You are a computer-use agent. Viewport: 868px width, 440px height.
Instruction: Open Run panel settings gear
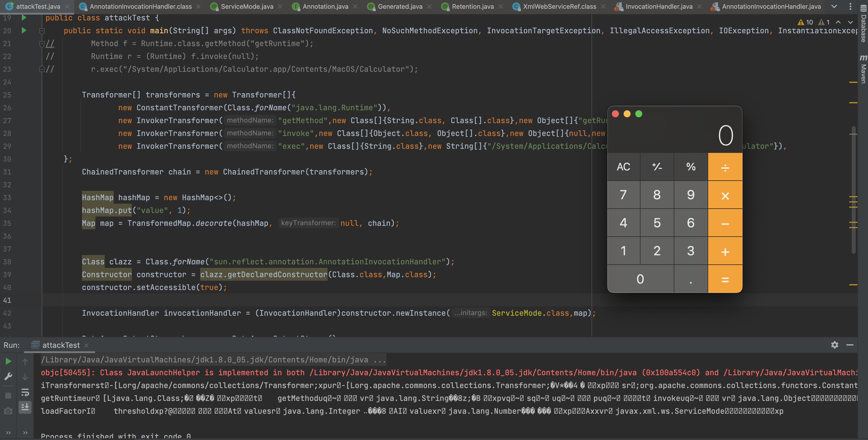coord(835,345)
